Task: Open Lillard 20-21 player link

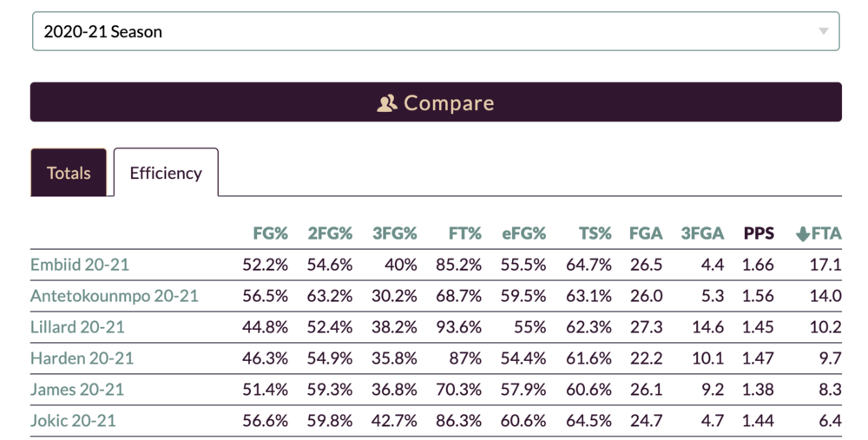Action: coord(77,327)
